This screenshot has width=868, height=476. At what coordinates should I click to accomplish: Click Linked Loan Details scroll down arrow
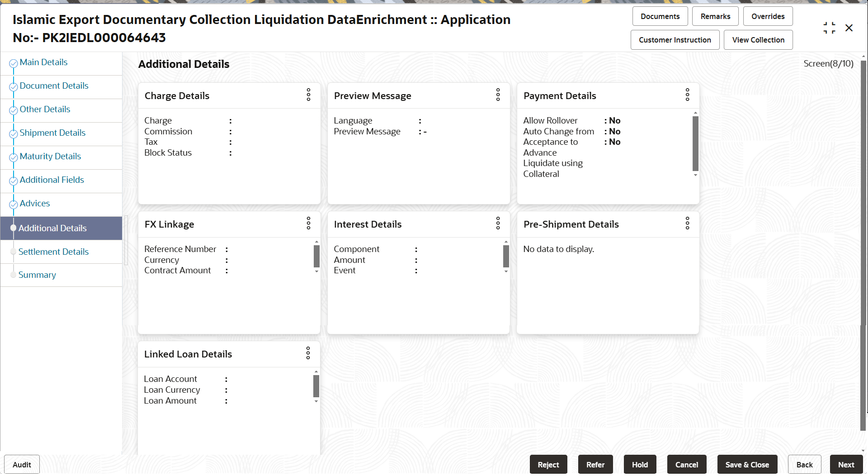click(x=316, y=401)
